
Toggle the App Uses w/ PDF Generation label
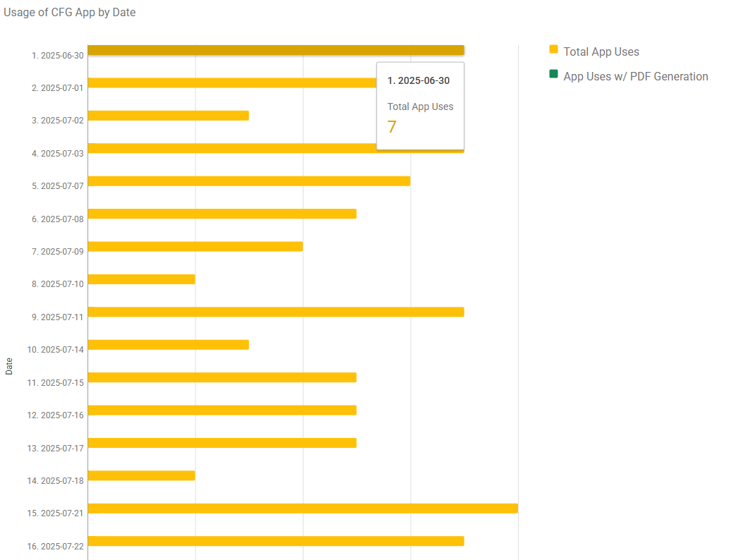(x=635, y=76)
